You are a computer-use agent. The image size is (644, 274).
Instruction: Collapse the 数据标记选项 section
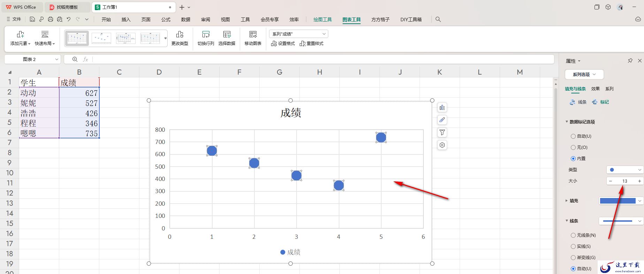point(567,122)
